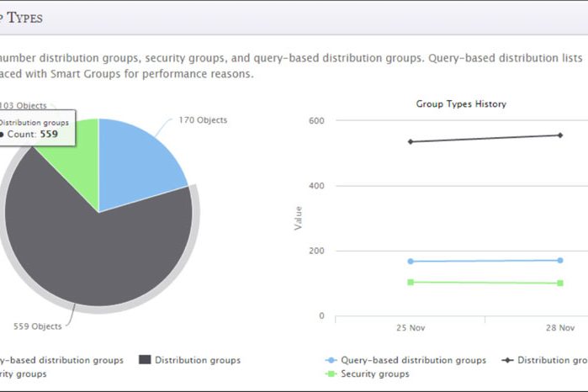Select Security groups green square marker at 28 Nov
This screenshot has width=588, height=392.
click(x=560, y=283)
